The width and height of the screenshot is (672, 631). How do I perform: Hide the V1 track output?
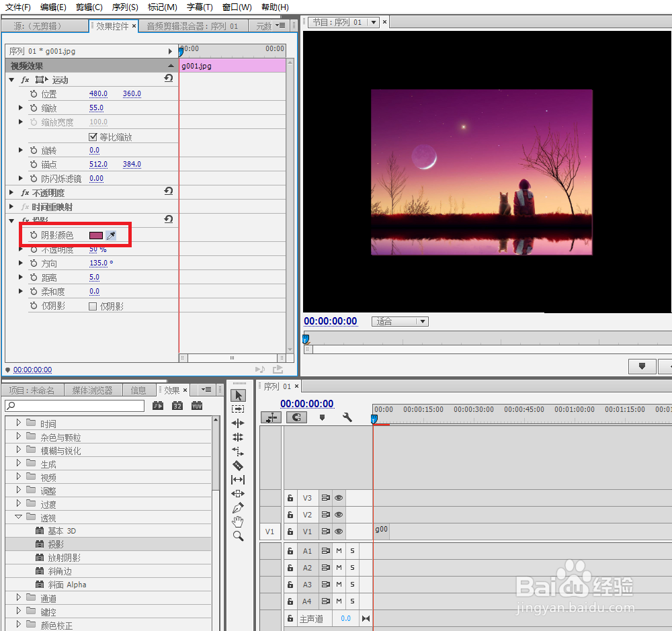(x=339, y=532)
